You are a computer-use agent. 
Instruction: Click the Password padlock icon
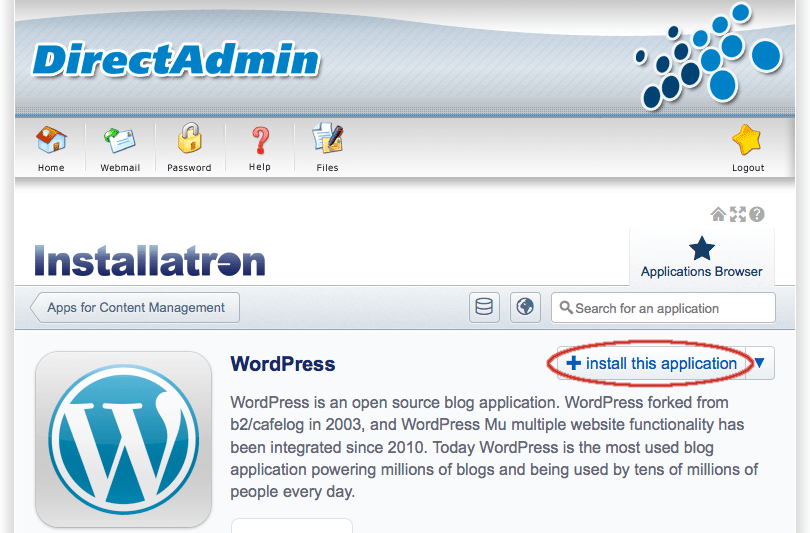[x=189, y=138]
